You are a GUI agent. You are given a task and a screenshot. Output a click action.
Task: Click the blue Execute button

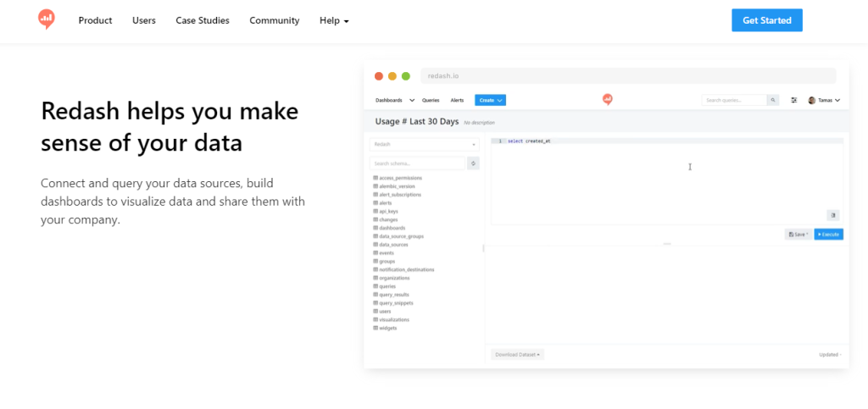(x=829, y=235)
